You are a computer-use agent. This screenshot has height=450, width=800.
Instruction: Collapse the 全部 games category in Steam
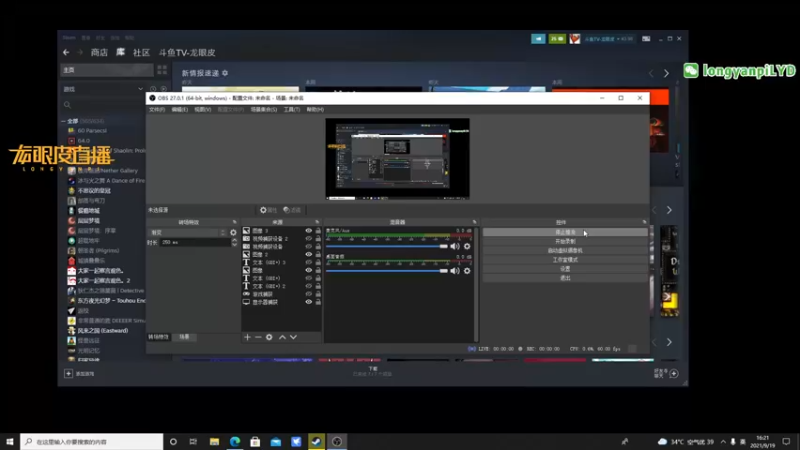click(x=63, y=121)
